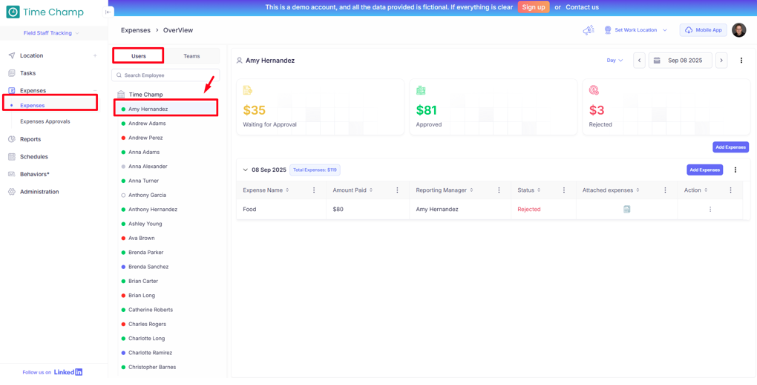
Task: Click the Mobile App button
Action: click(x=703, y=30)
